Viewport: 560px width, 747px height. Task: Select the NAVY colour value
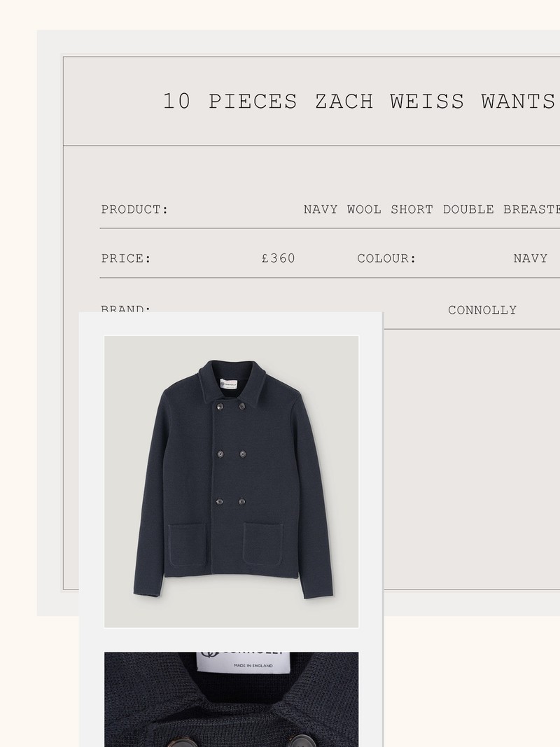tap(531, 258)
